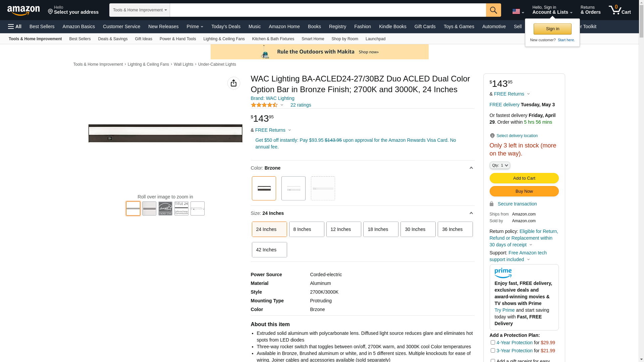Go to Lighting & Ceiling Fans subnav
Image resolution: width=644 pixels, height=362 pixels.
[x=224, y=39]
